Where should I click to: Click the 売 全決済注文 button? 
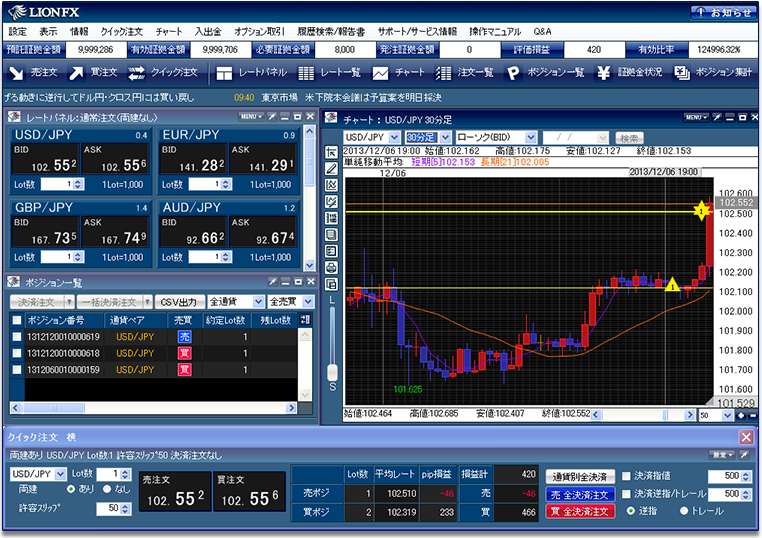point(580,495)
